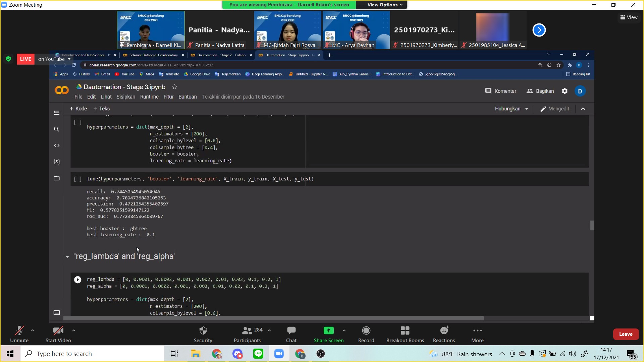This screenshot has width=644, height=362.
Task: Collapse the reg_lambda and reg_alpha section
Action: [67, 257]
